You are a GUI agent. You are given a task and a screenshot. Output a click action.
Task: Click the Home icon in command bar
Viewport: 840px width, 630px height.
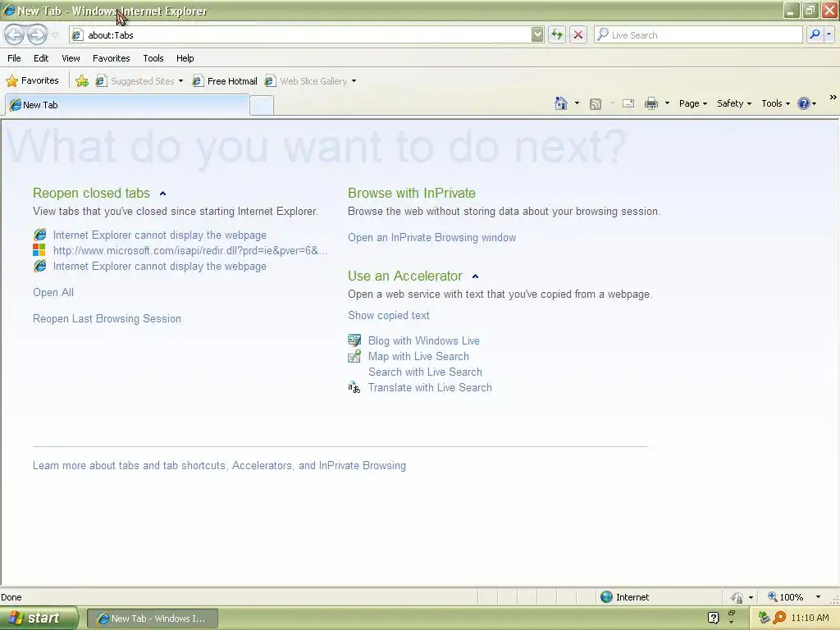click(x=561, y=103)
